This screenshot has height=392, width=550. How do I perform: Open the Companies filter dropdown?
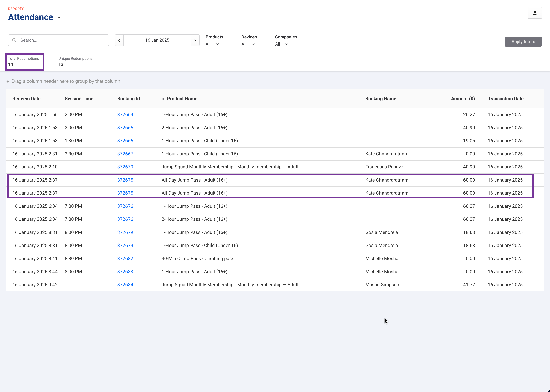point(282,44)
